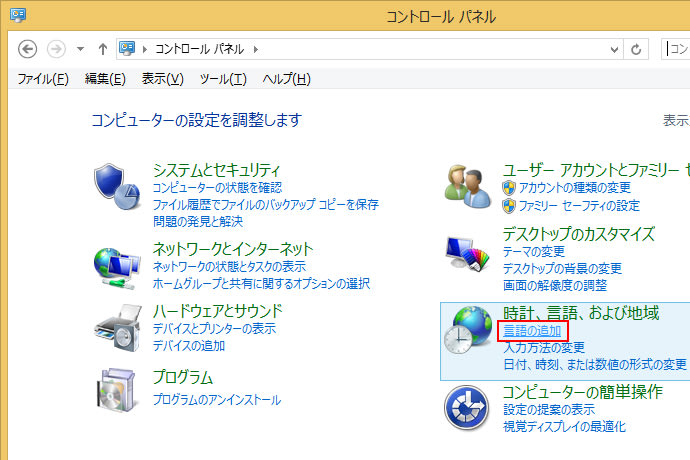
Task: Click 視覚ディスプレイの最適化 link
Action: pos(565,427)
